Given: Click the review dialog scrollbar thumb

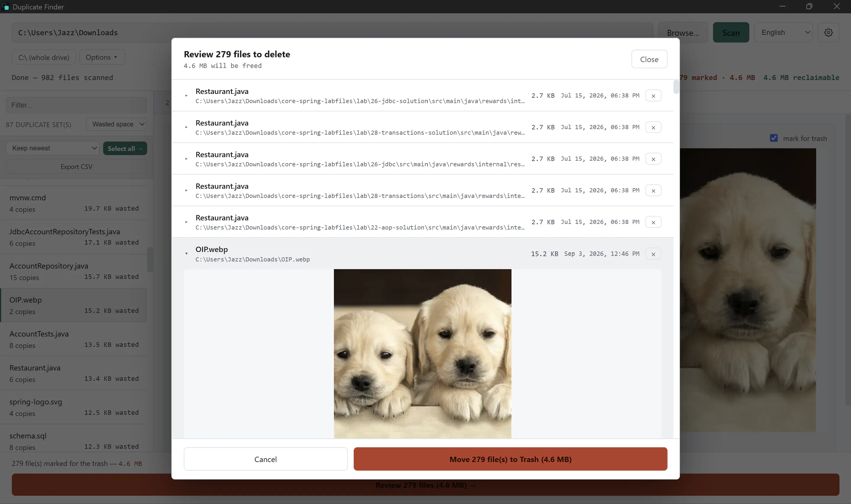Looking at the screenshot, I should pos(676,87).
